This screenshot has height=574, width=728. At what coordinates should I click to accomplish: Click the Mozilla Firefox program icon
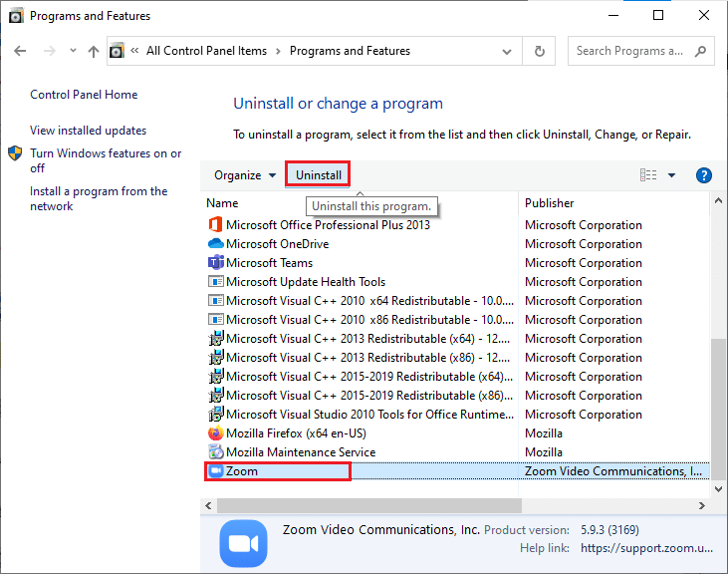pyautogui.click(x=215, y=433)
